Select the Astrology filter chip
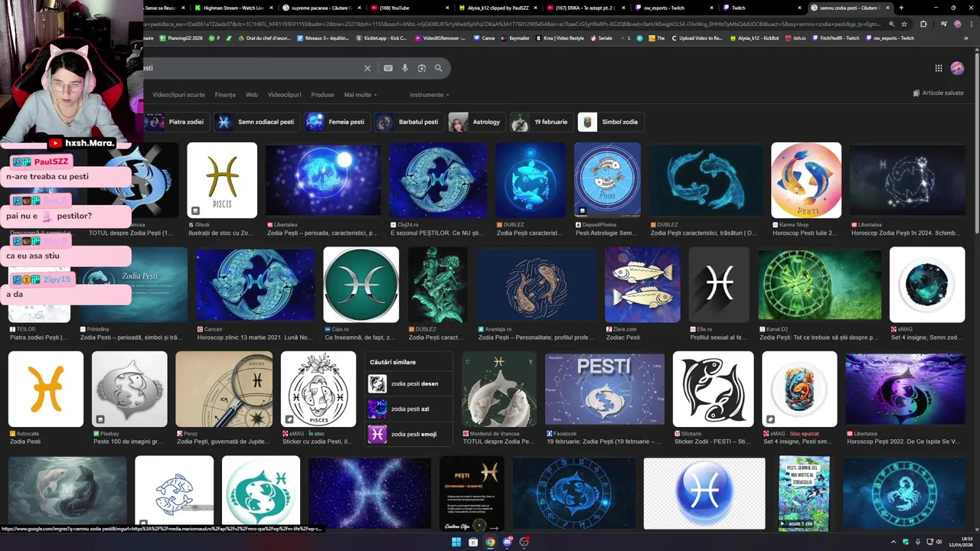The width and height of the screenshot is (980, 551). click(477, 122)
